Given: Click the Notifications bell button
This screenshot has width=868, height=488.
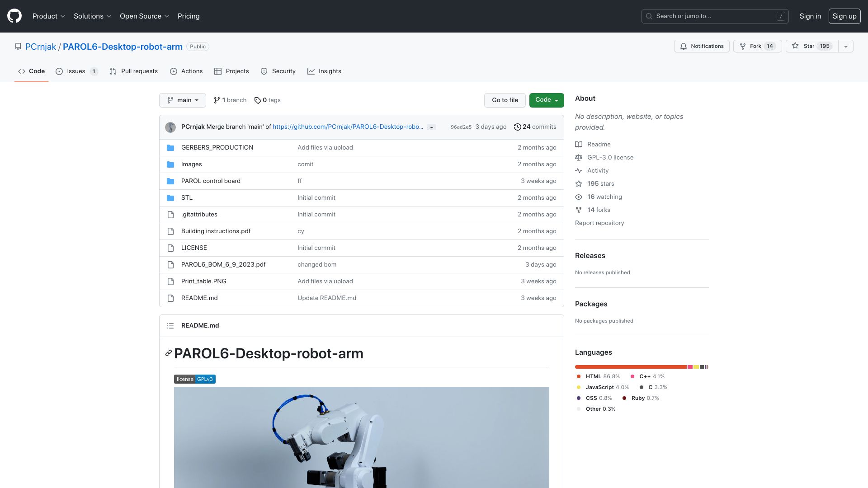Looking at the screenshot, I should (702, 46).
